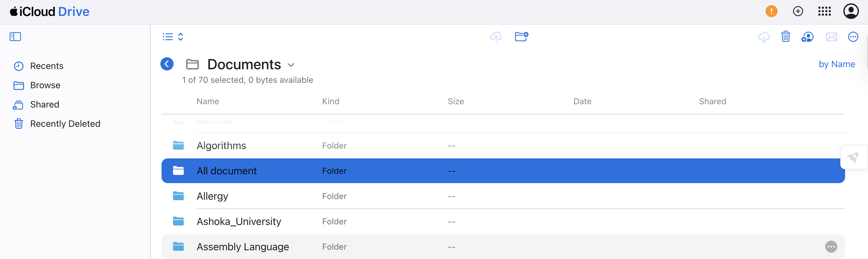Open the iCloud apps grid launcher
This screenshot has height=259, width=868.
pos(824,11)
